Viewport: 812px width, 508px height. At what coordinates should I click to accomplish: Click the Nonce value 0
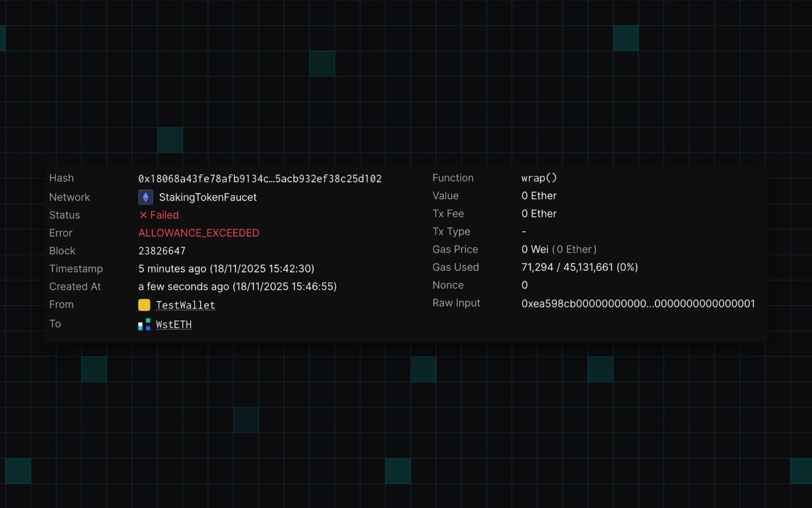[525, 285]
